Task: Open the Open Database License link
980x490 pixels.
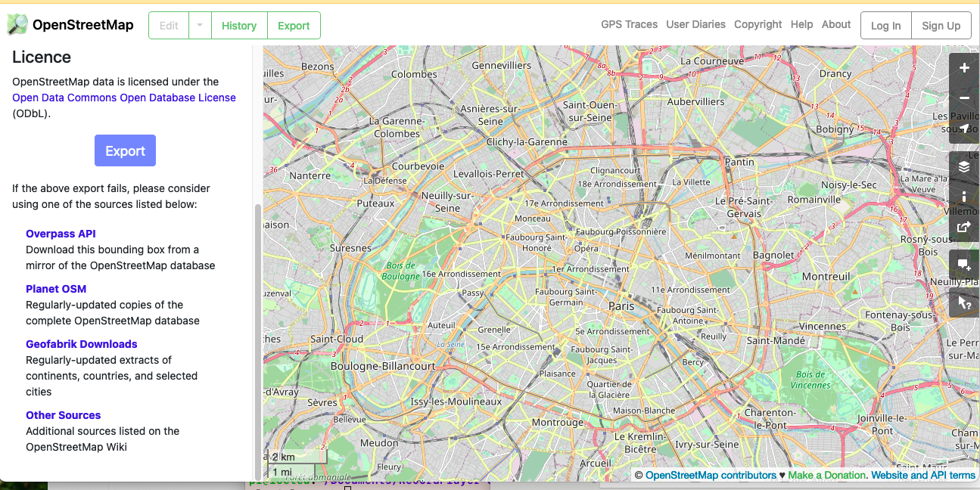Action: pyautogui.click(x=123, y=98)
